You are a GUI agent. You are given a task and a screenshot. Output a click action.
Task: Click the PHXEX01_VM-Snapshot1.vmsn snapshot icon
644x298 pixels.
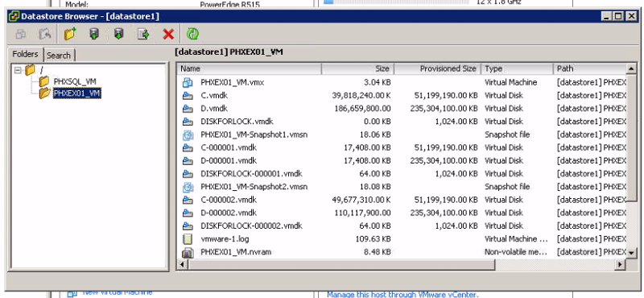(188, 135)
